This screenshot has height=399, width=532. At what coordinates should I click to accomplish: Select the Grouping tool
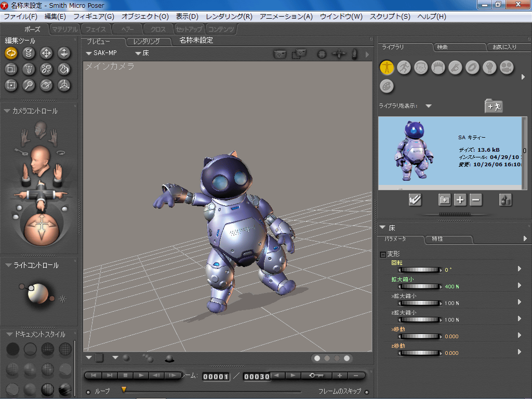point(11,85)
